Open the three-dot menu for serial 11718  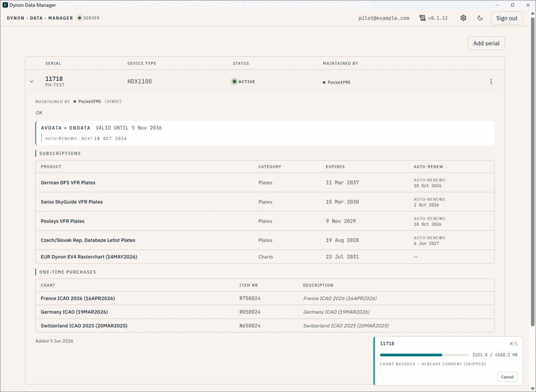coord(491,82)
